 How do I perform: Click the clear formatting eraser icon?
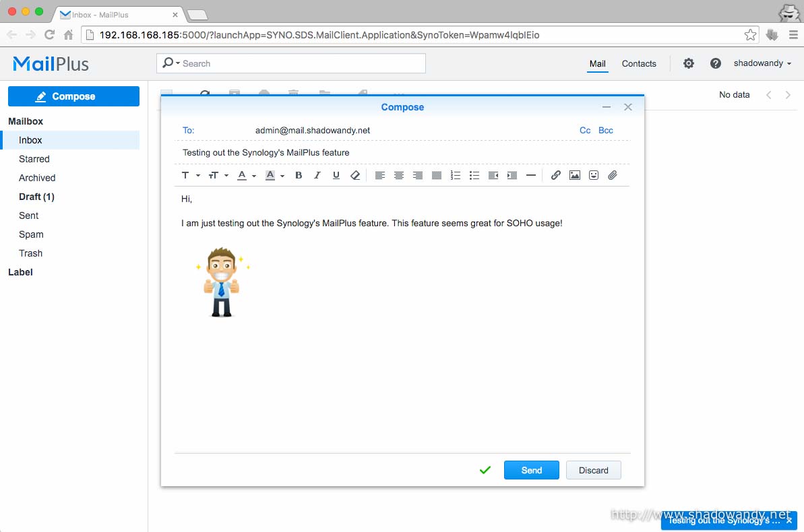click(x=355, y=175)
